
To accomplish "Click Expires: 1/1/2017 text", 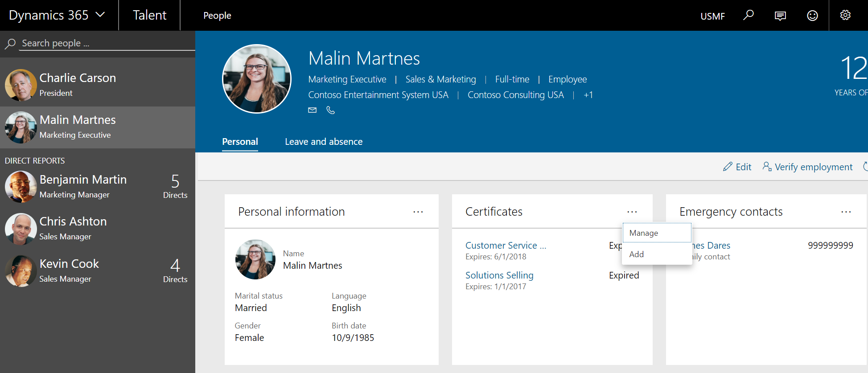I will click(496, 287).
